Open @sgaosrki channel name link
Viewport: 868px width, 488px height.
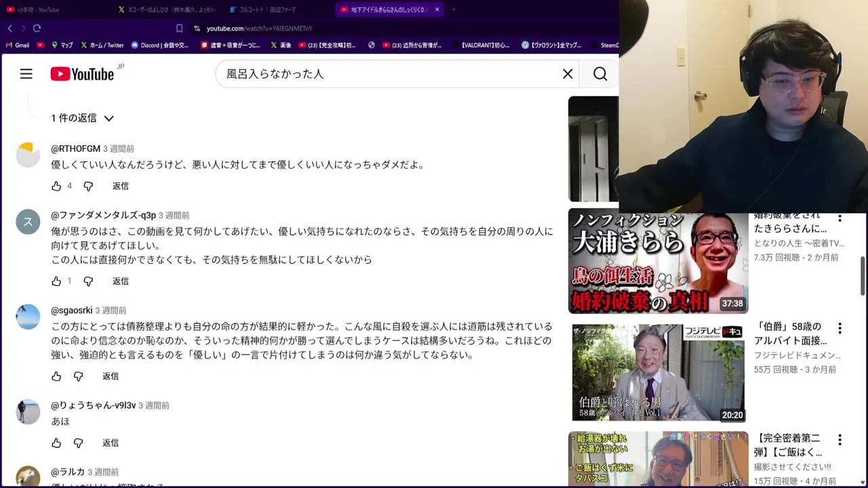pyautogui.click(x=71, y=310)
